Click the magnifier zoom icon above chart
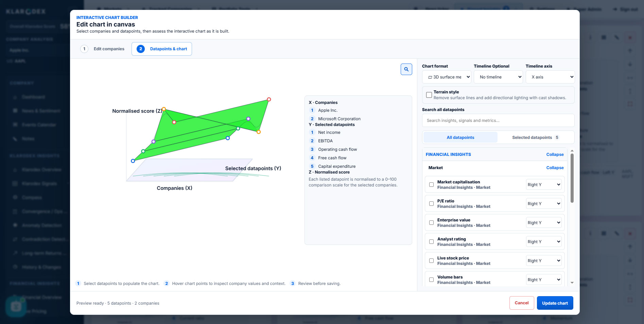 (406, 69)
